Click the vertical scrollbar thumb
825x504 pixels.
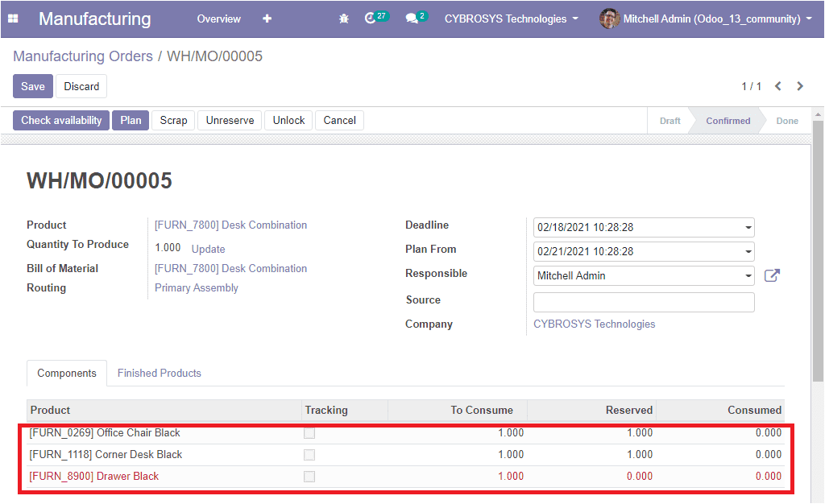coord(819,251)
